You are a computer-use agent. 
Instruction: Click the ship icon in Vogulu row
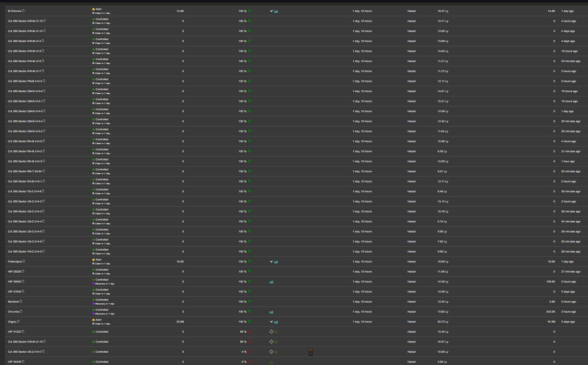click(271, 321)
